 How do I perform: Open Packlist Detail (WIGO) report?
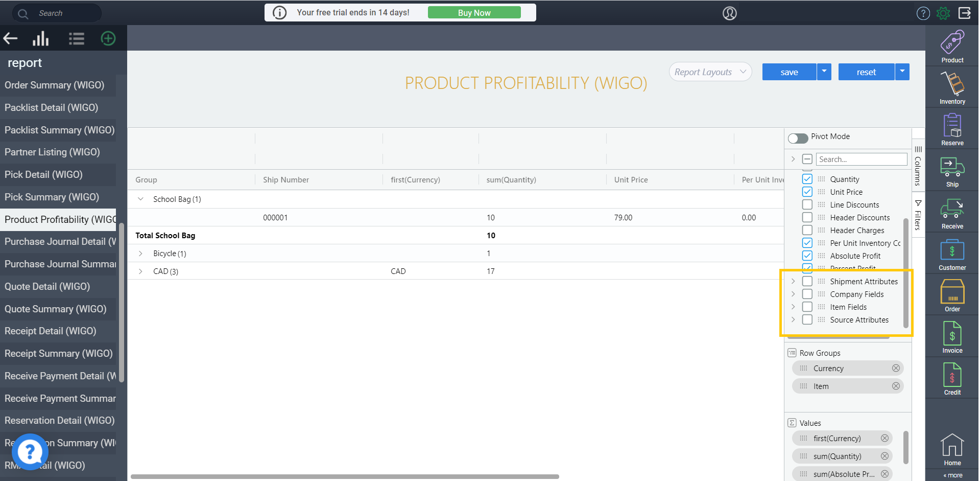[x=58, y=107]
